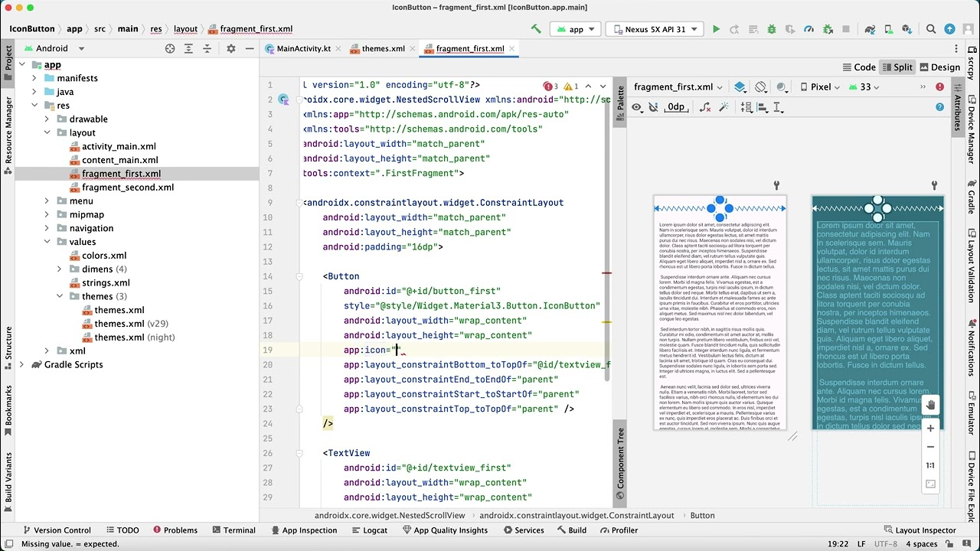The width and height of the screenshot is (980, 551).
Task: Toggle autoconnect magnet icon in design toolbar
Action: point(653,107)
